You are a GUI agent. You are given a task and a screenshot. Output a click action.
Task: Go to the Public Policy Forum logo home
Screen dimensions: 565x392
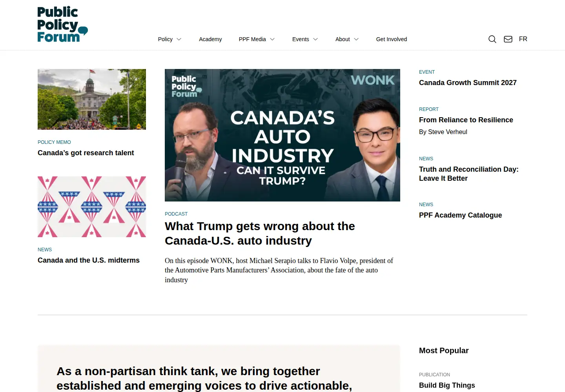[62, 24]
